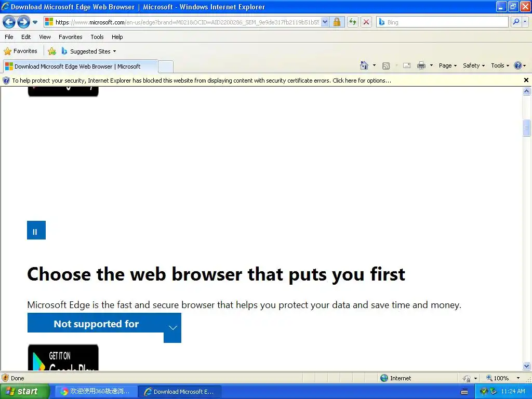Expand the download options chevron
Viewport: 532px width, 399px height.
(172, 328)
